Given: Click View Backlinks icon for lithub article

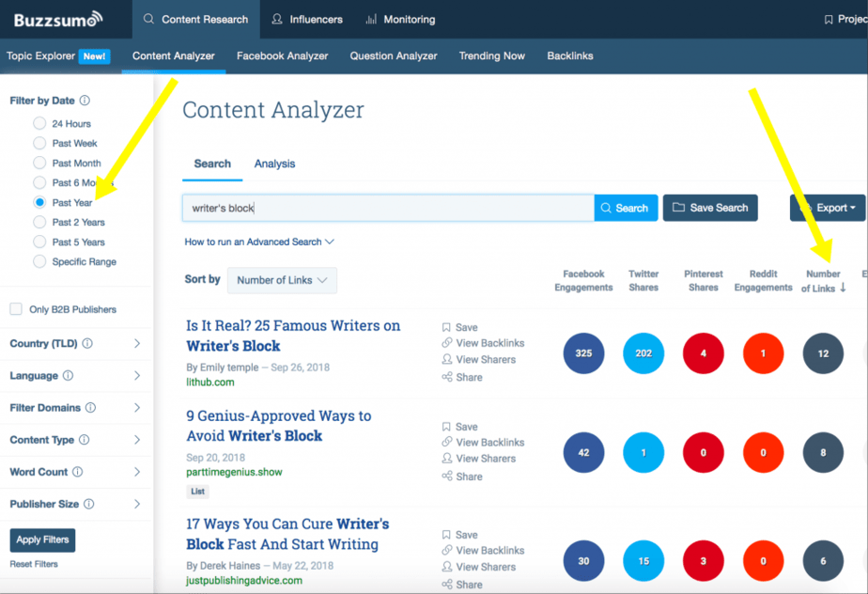Looking at the screenshot, I should click(447, 343).
